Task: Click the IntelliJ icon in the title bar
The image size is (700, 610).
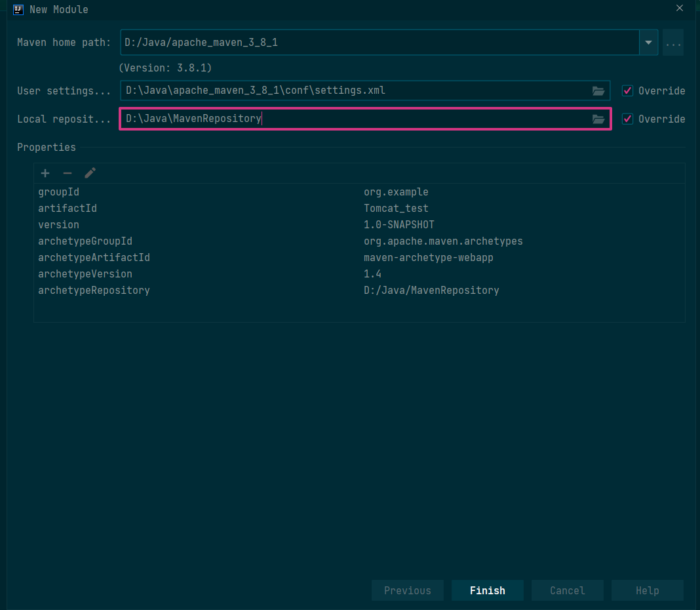Action: 18,9
